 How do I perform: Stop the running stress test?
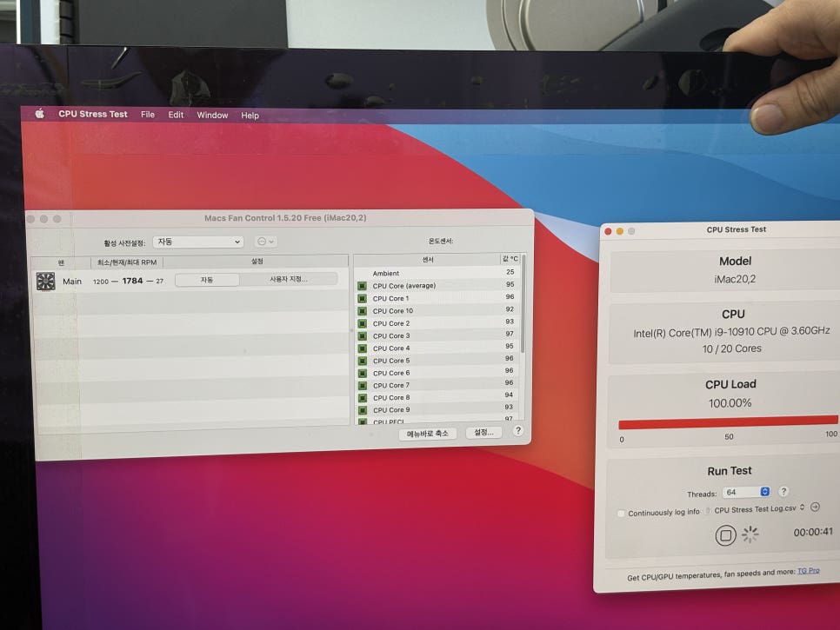point(725,534)
